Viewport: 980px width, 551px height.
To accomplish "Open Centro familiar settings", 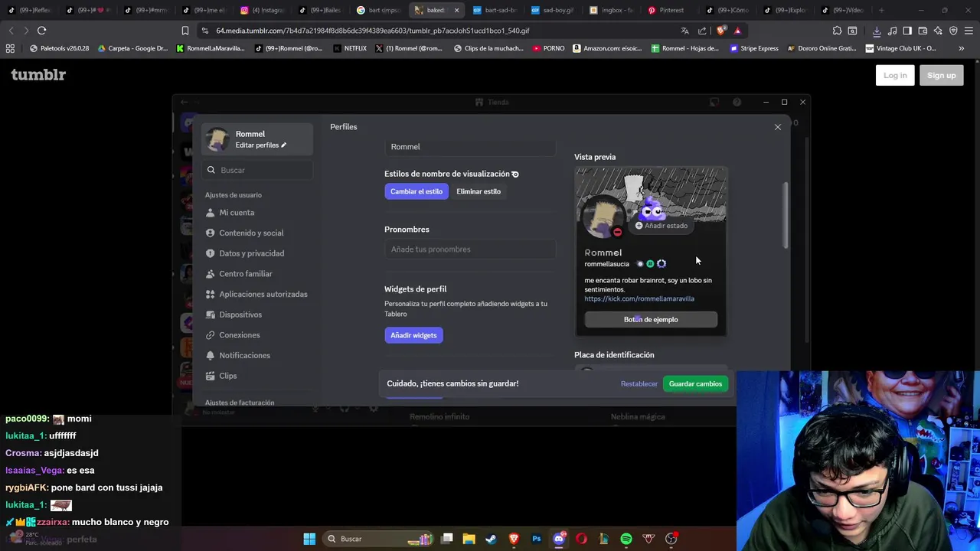I will pos(245,274).
